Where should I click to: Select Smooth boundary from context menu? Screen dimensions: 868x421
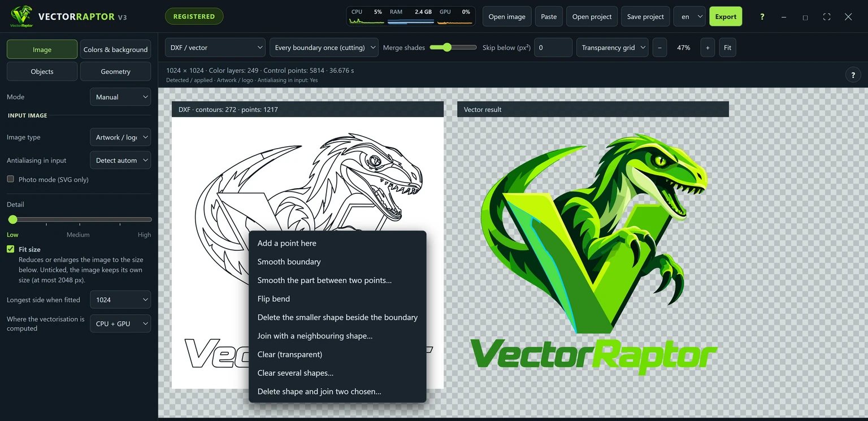(x=337, y=262)
